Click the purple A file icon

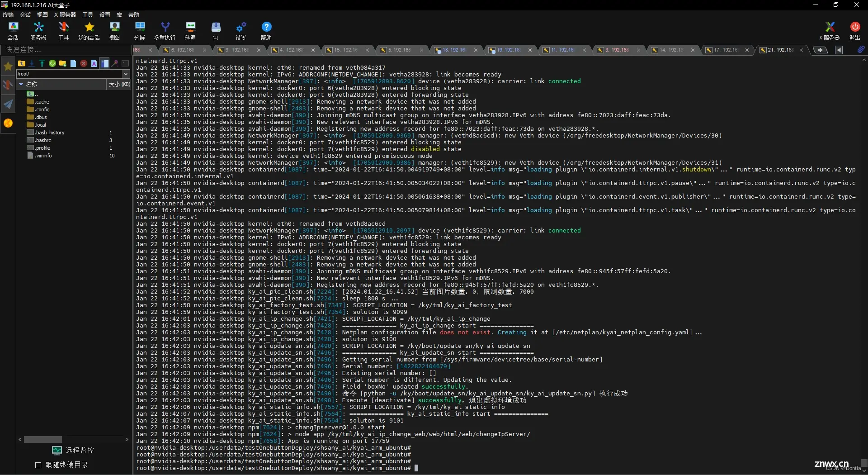94,63
